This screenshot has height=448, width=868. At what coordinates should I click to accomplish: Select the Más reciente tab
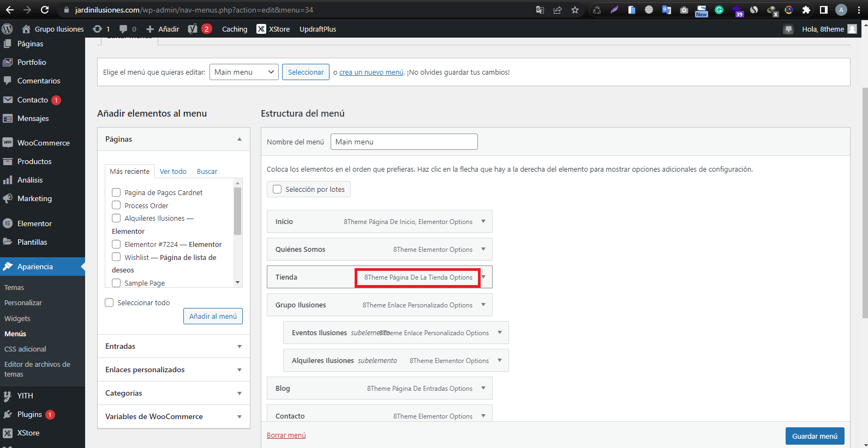point(130,171)
